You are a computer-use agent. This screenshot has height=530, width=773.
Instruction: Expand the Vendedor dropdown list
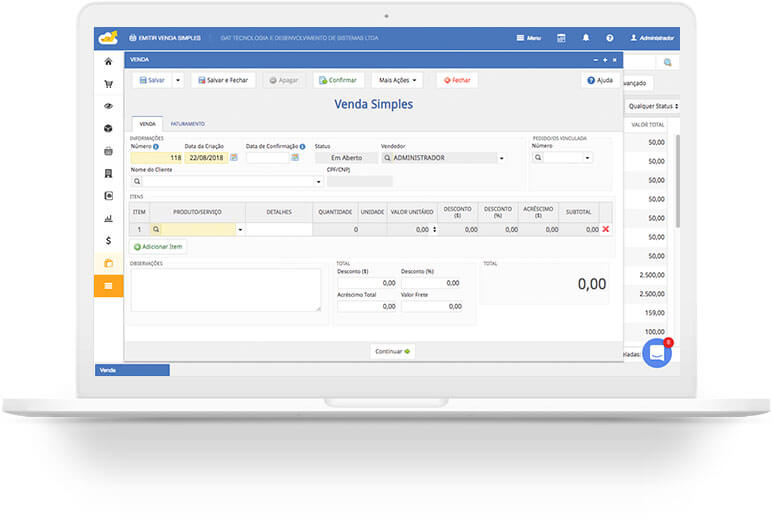click(501, 158)
